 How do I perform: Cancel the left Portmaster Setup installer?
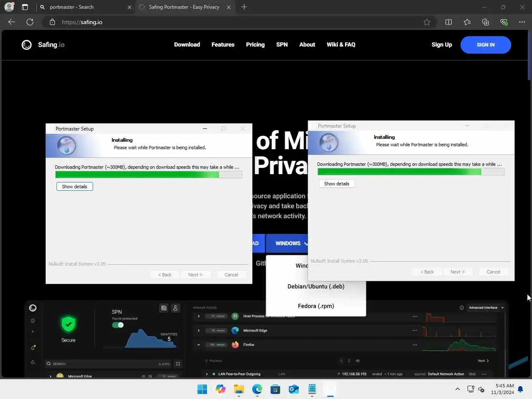click(231, 275)
